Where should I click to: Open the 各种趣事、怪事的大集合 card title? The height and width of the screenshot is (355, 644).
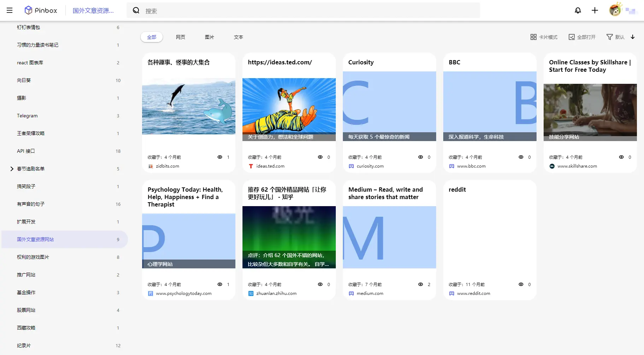pos(178,62)
